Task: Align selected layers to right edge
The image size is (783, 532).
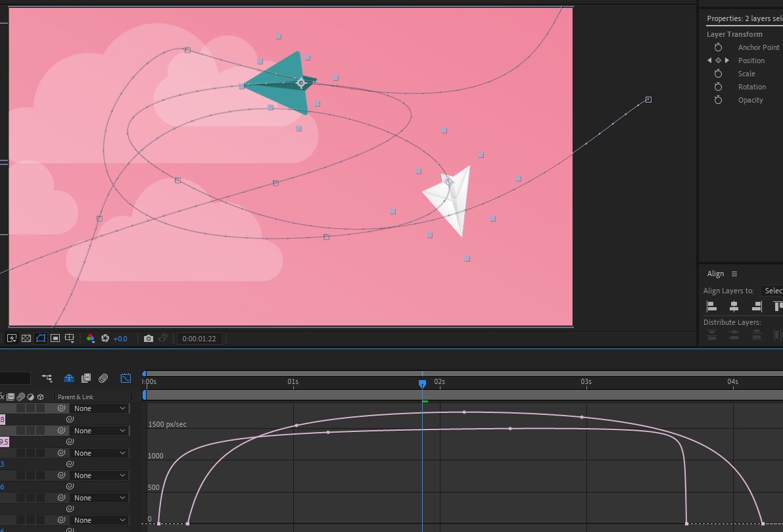Action: [x=757, y=306]
